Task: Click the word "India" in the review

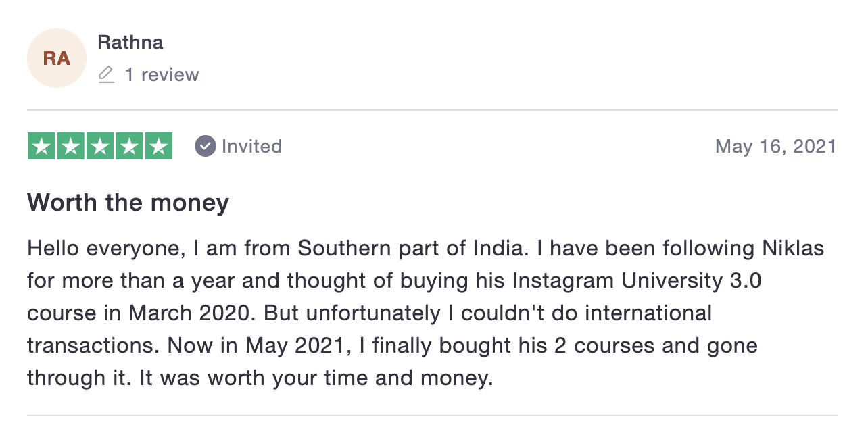Action: click(x=500, y=249)
